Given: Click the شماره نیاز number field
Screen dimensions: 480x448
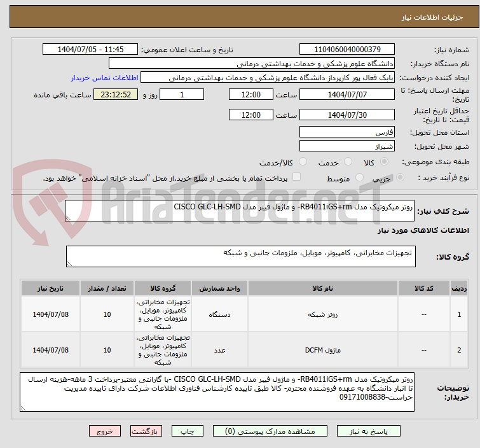Looking at the screenshot, I should [346, 50].
